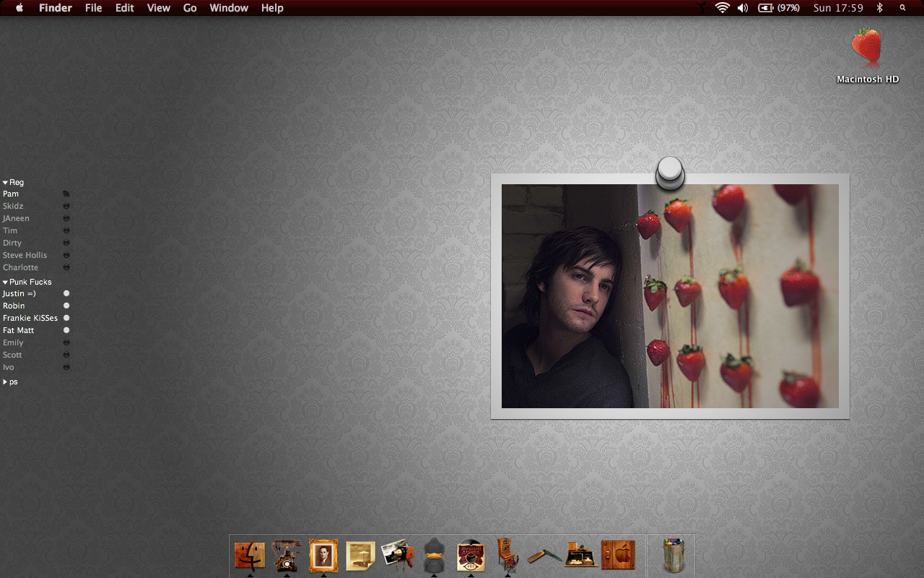
Task: Open Spotlight search magnifier
Action: 902,8
